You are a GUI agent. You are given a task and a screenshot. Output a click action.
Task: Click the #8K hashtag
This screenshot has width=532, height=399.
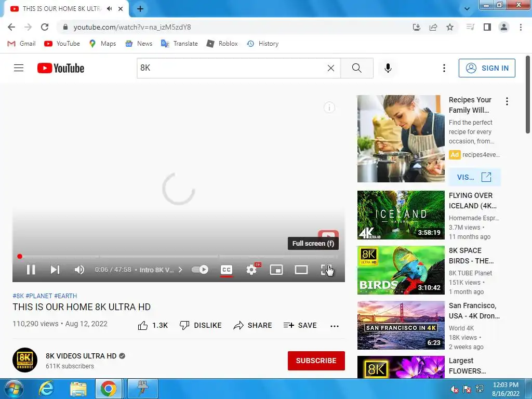coord(18,296)
